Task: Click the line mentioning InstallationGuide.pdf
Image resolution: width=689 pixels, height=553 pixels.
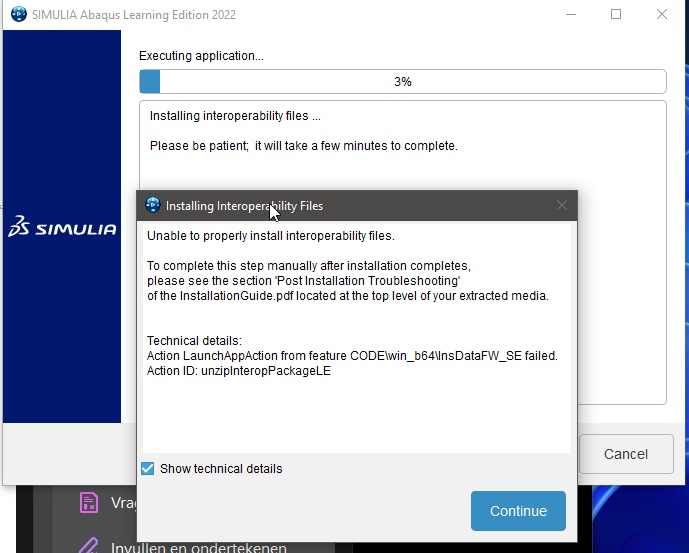Action: (348, 295)
